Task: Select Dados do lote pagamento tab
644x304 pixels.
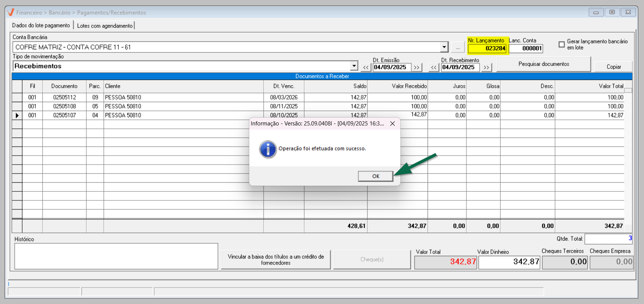Action: pyautogui.click(x=41, y=25)
